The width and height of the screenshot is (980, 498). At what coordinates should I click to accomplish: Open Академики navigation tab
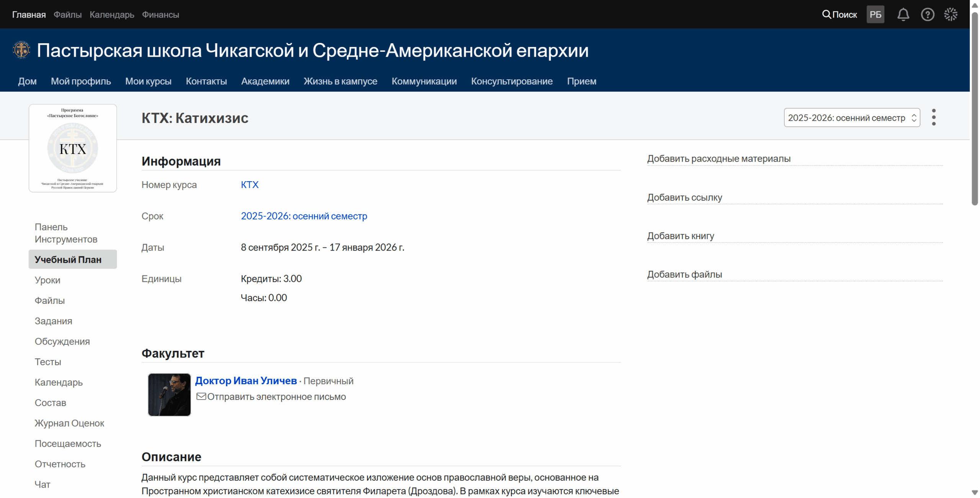click(x=265, y=81)
